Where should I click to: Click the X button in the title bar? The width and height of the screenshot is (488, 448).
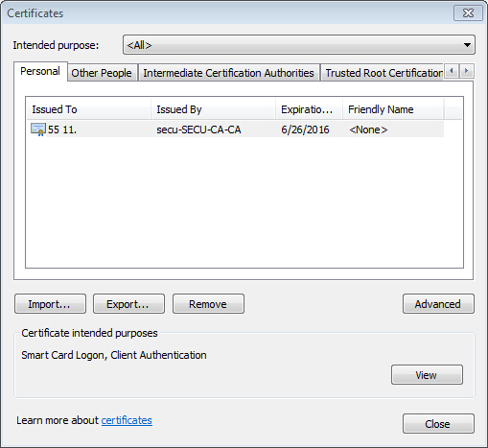coord(468,13)
